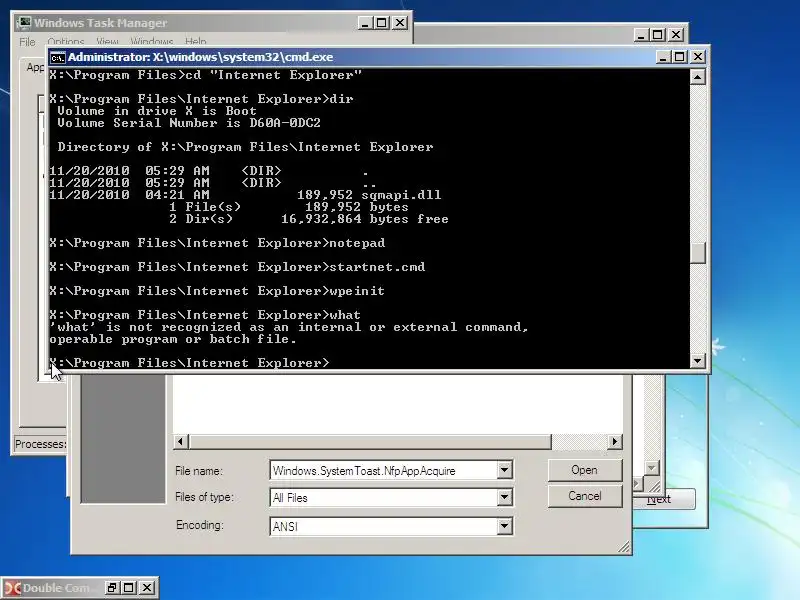Open the View menu in Task Manager
The height and width of the screenshot is (600, 800).
pos(107,41)
